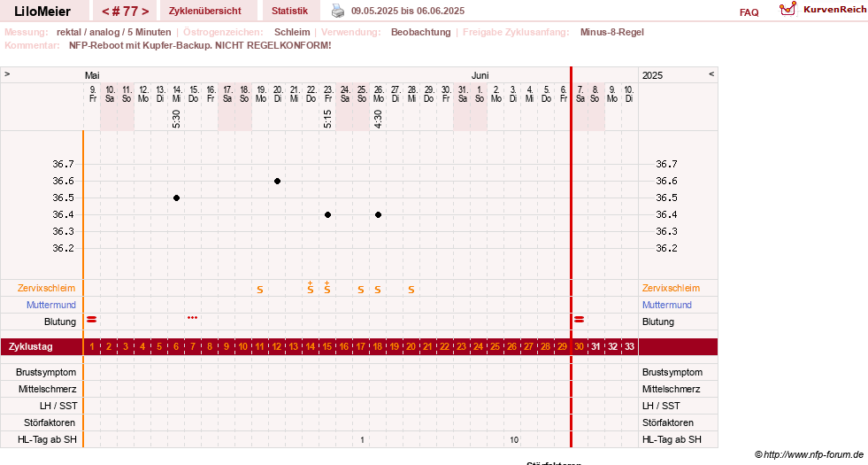868x465 pixels.
Task: Click the left Störfaktoren row label
Action: (50, 422)
